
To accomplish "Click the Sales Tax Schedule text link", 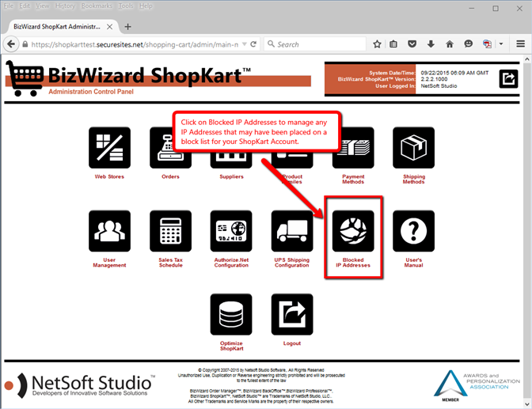I will pyautogui.click(x=171, y=263).
